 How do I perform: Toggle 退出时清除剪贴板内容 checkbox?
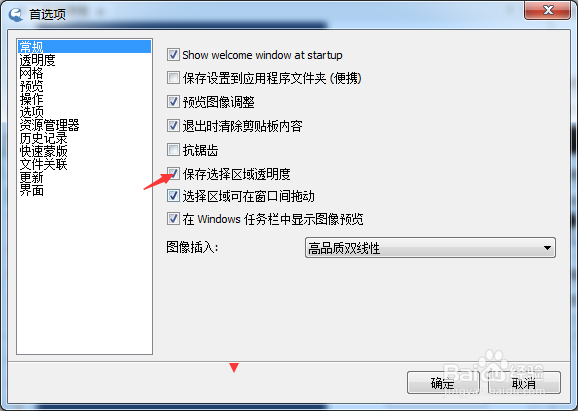173,126
